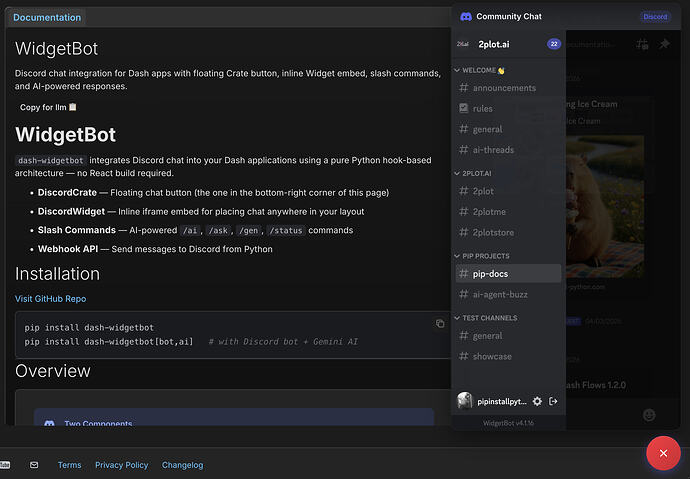Click the dash-widgetbot inline code
Viewport: 690px width, 479px height.
51,161
